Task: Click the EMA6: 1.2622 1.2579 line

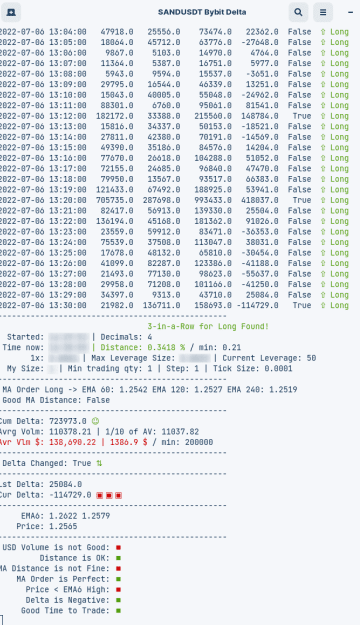Action: pos(65,516)
